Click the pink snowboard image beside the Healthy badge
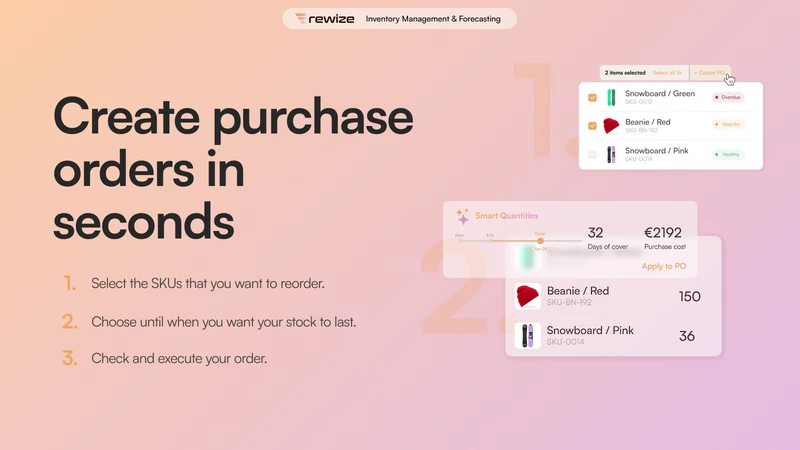The height and width of the screenshot is (450, 800). [x=611, y=154]
